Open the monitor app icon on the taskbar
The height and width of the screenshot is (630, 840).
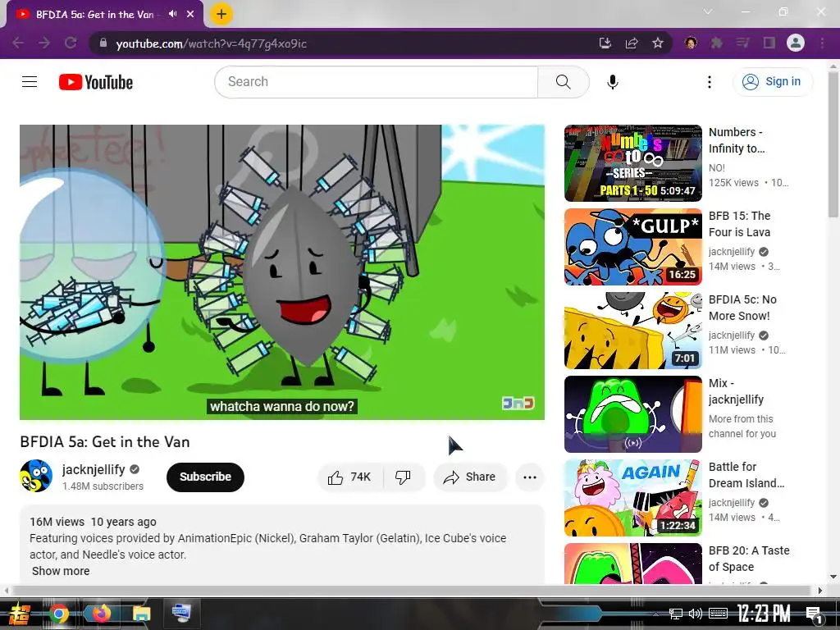[x=181, y=614]
